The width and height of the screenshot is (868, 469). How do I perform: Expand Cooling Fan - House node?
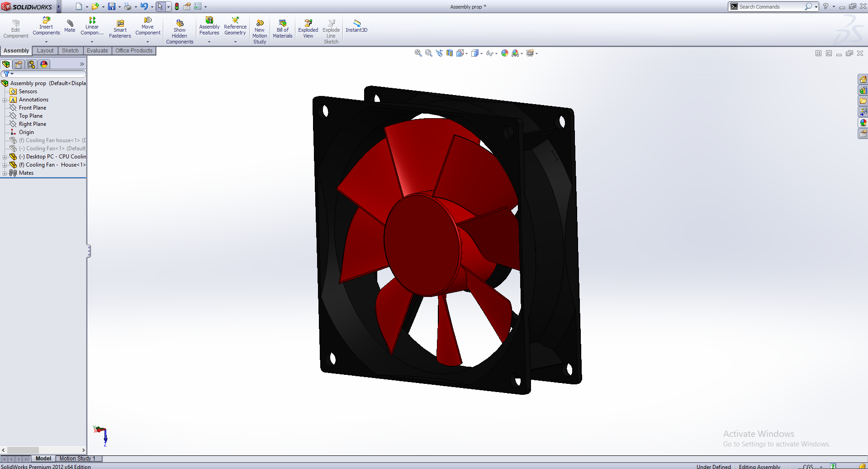pos(5,165)
